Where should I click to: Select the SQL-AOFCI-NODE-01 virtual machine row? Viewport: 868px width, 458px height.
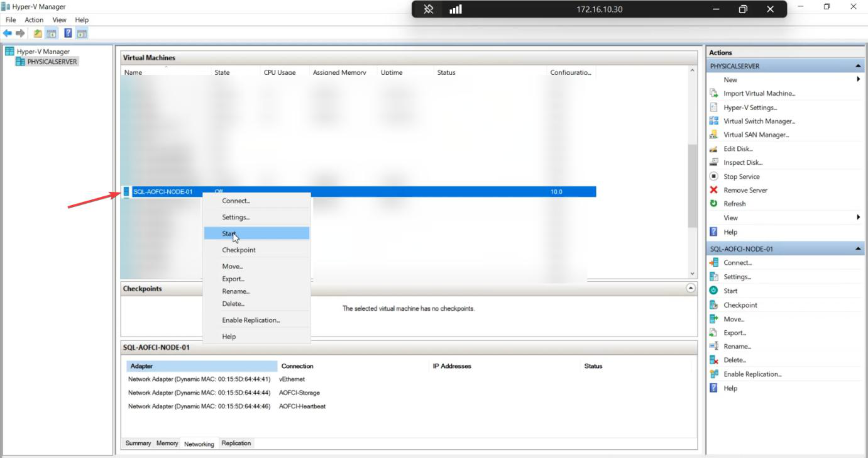pos(358,191)
